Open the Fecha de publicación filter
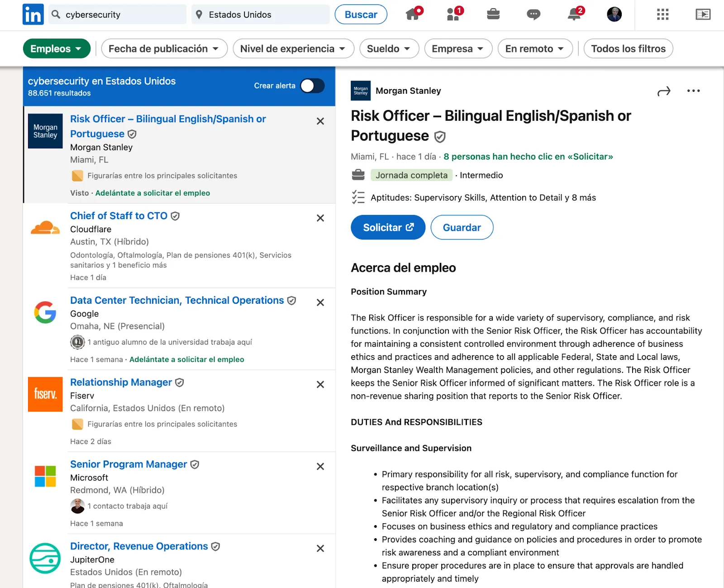Image resolution: width=724 pixels, height=588 pixels. pos(164,48)
